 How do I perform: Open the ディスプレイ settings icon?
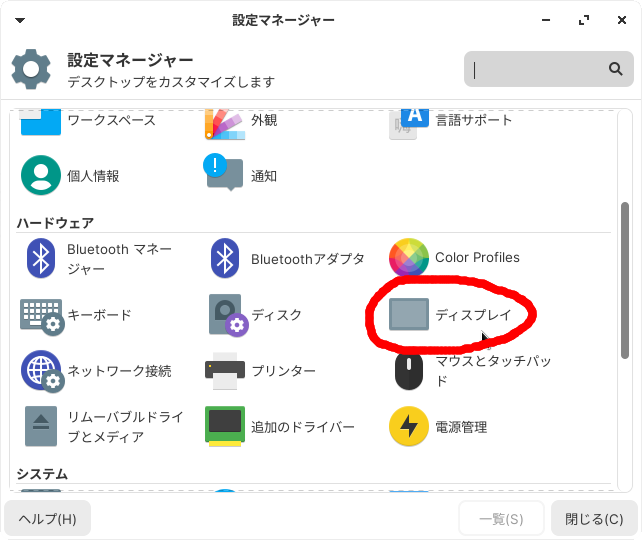[409, 314]
